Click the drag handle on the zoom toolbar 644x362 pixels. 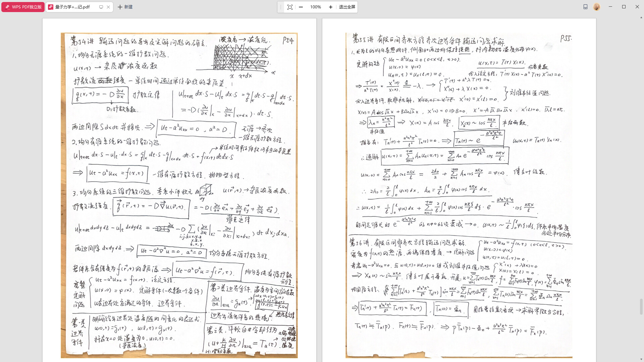281,7
